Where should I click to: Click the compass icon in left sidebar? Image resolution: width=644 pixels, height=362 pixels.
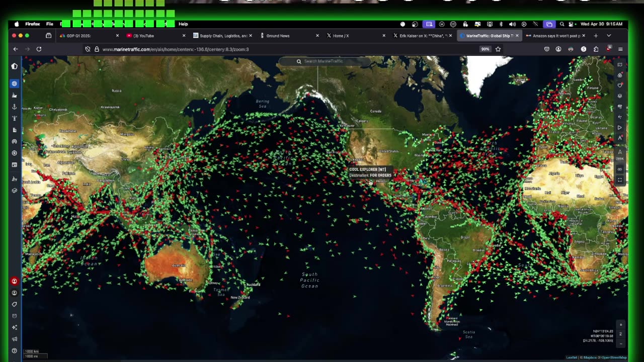coord(14,153)
